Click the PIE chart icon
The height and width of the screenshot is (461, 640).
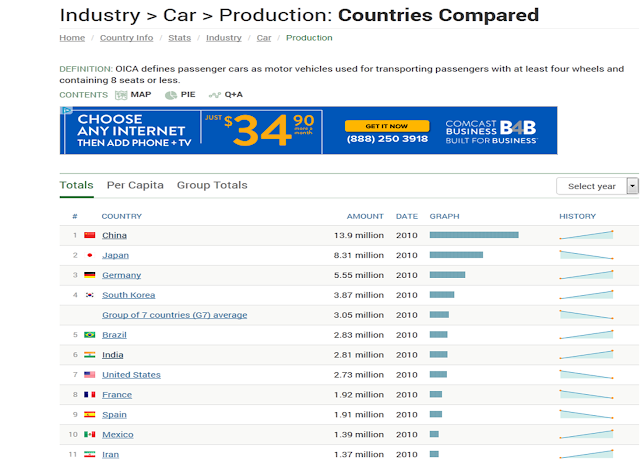172,95
